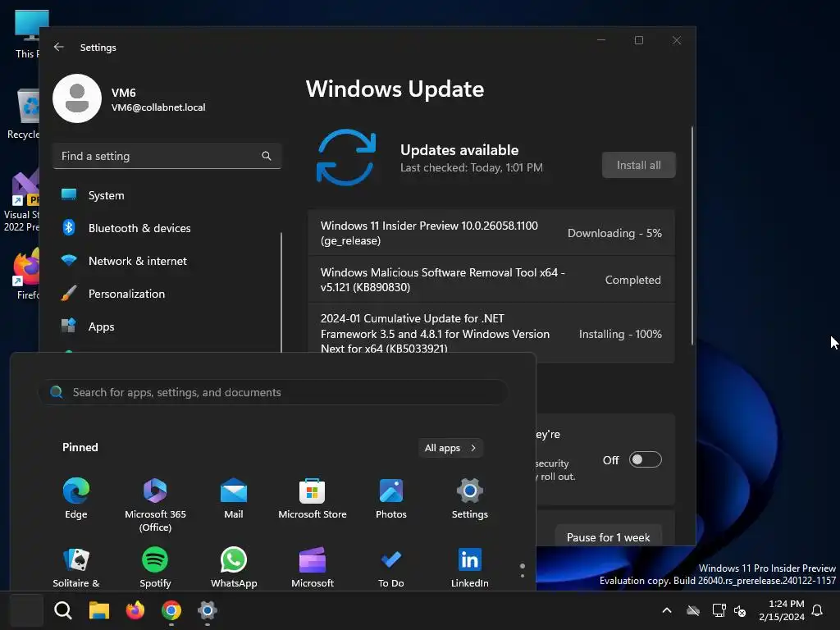Switch to Settings app on taskbar
Screen dimensions: 840x630
[208, 610]
